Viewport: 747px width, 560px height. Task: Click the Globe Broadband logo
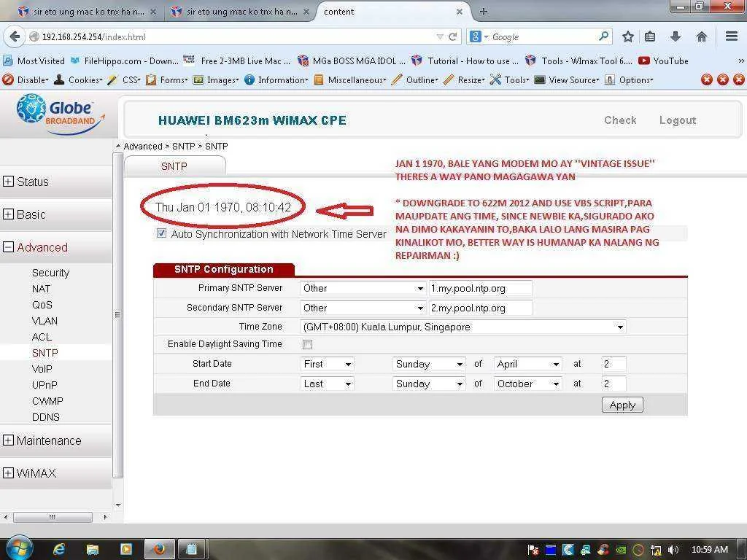point(60,114)
